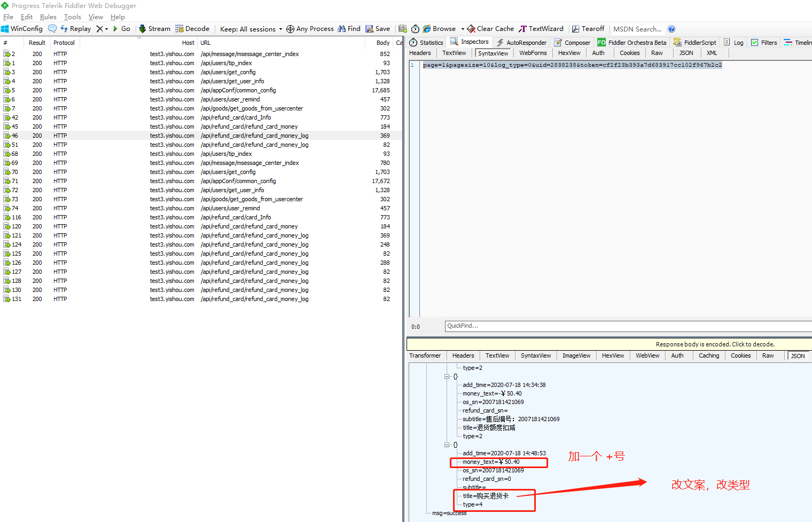Toggle the Filters tab checkbox
The image size is (812, 522).
(754, 43)
